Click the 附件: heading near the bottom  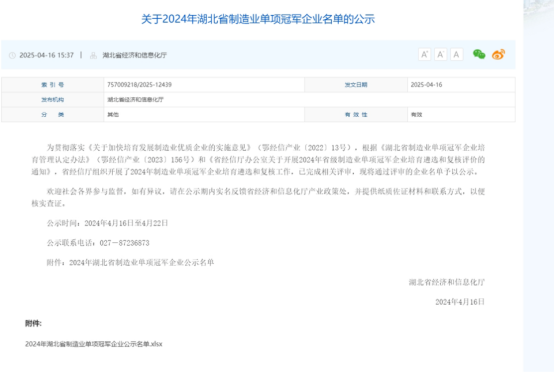(33, 323)
